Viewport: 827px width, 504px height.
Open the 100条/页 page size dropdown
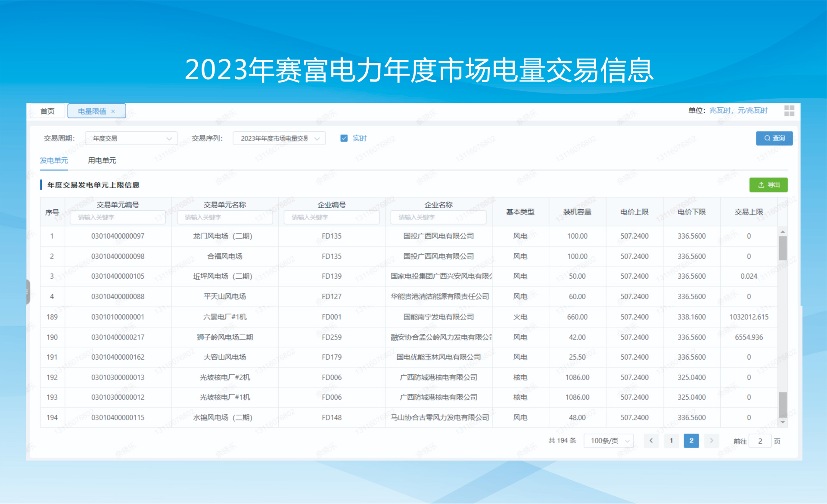[609, 441]
